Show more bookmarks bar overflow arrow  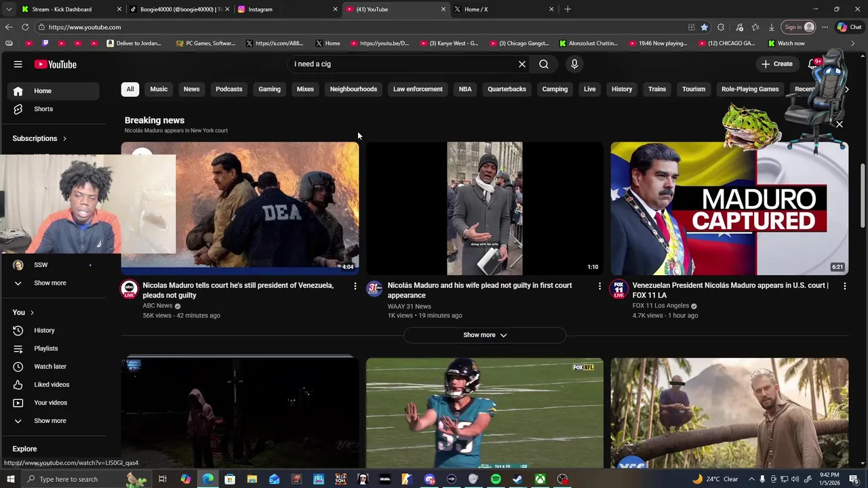pyautogui.click(x=853, y=43)
